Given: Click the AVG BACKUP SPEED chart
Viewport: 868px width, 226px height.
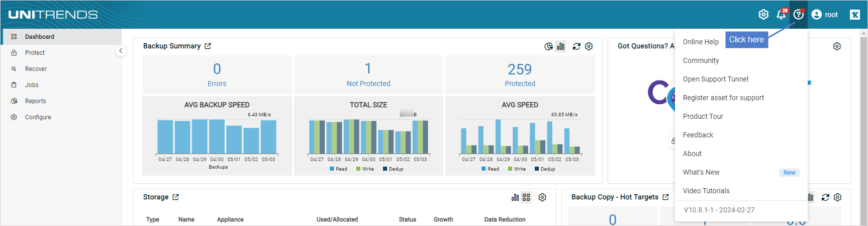Looking at the screenshot, I should [217, 136].
